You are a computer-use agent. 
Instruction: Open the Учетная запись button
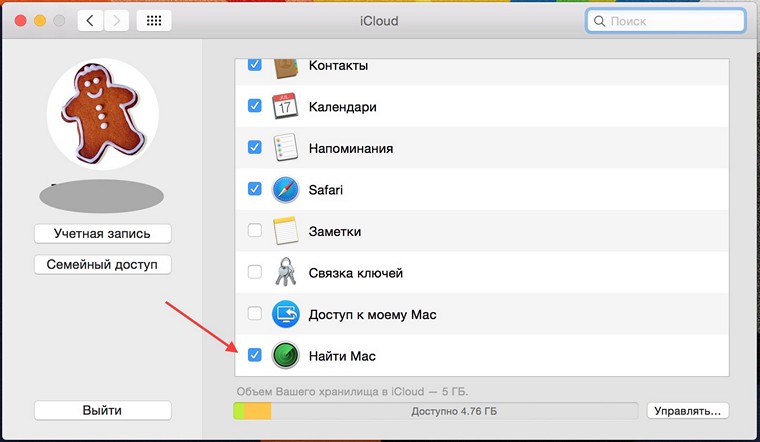(102, 234)
